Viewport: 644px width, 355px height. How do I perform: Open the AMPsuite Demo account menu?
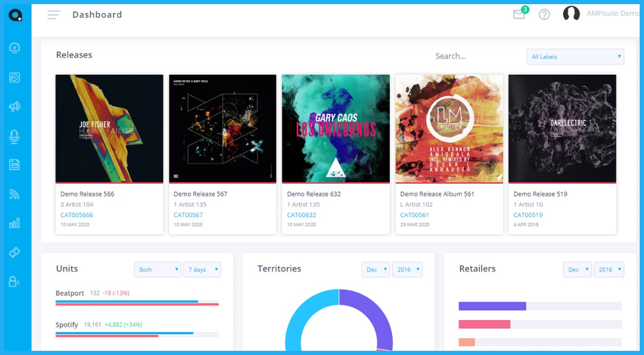[x=613, y=13]
